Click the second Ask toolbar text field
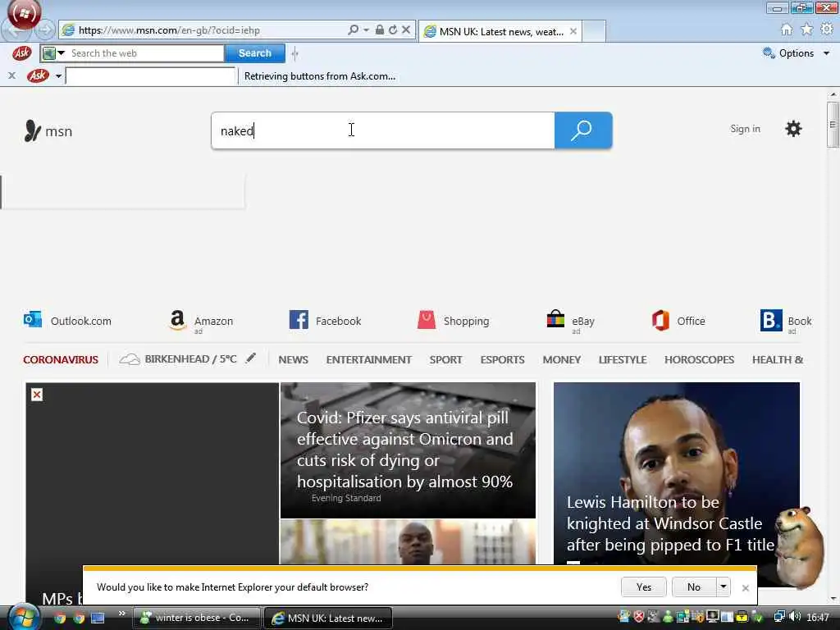The height and width of the screenshot is (630, 840). pos(151,75)
